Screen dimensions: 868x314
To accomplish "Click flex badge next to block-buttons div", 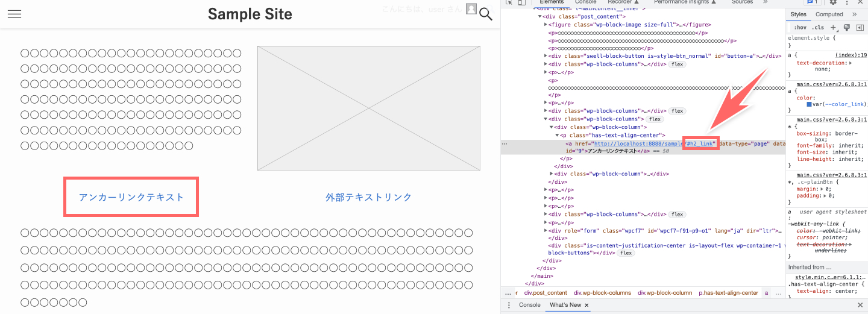I will point(626,253).
